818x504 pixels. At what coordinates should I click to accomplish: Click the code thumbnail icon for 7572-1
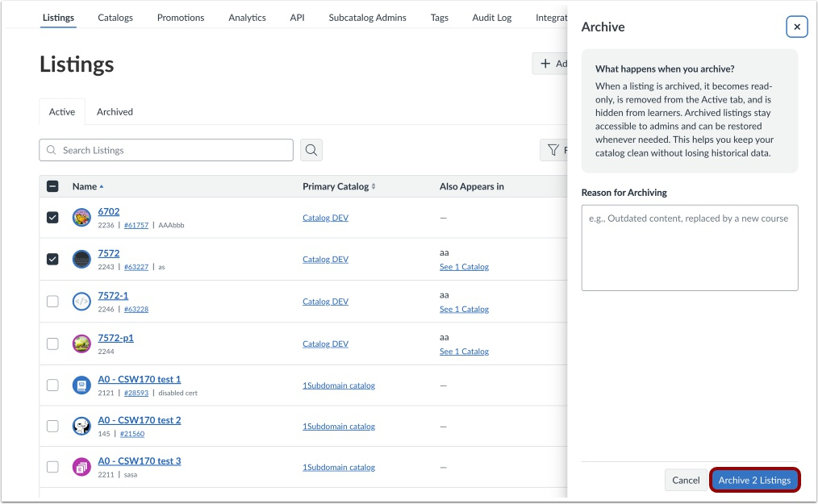click(81, 301)
